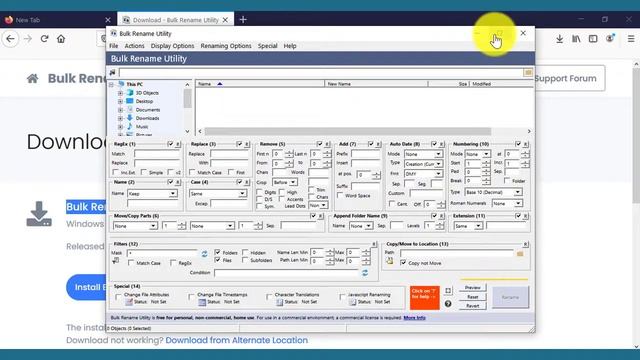
Task: Open the Display Options menu
Action: (172, 46)
